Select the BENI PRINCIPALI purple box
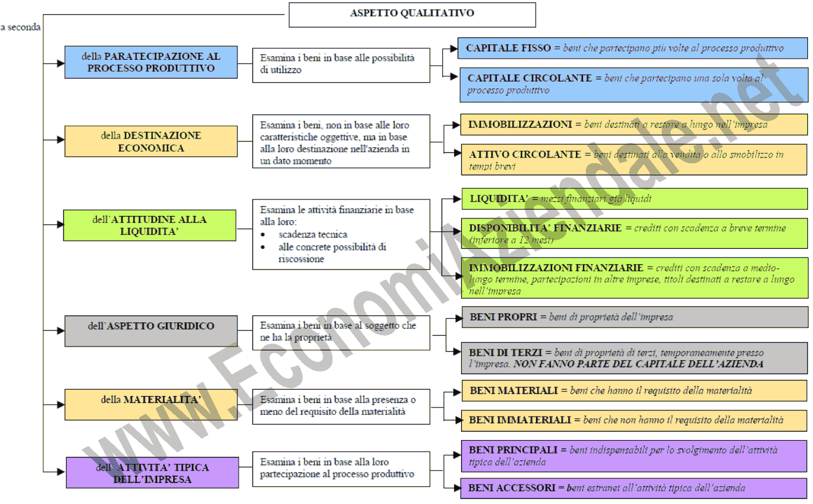 coord(634,456)
